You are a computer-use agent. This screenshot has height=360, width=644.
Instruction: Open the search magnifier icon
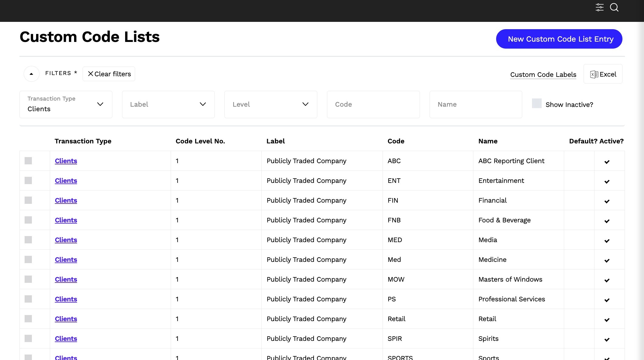[x=614, y=7]
